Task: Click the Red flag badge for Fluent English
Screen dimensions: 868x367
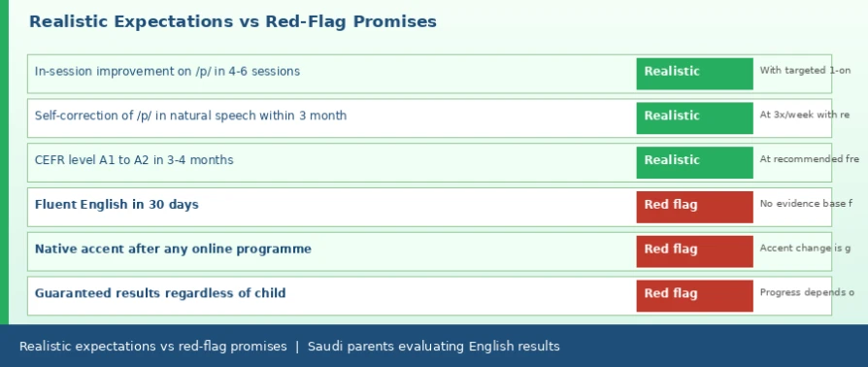Action: point(694,207)
